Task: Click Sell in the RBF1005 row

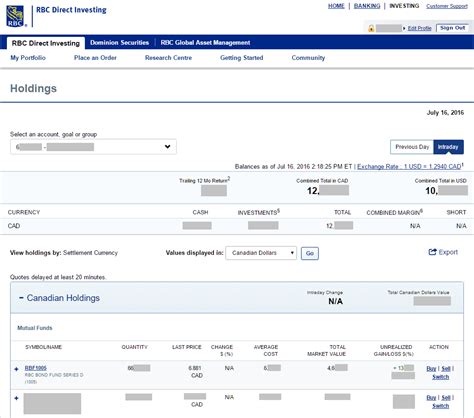Action: [x=446, y=369]
